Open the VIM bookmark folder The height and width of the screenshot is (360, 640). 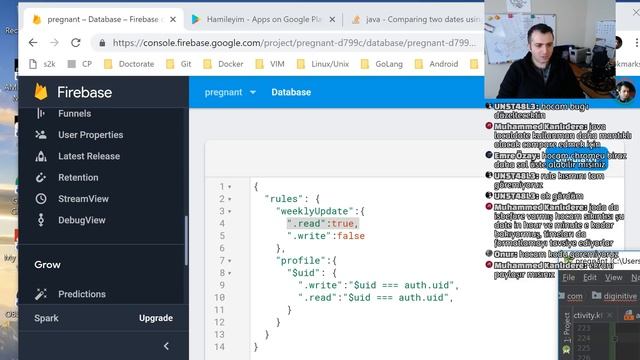click(x=270, y=64)
